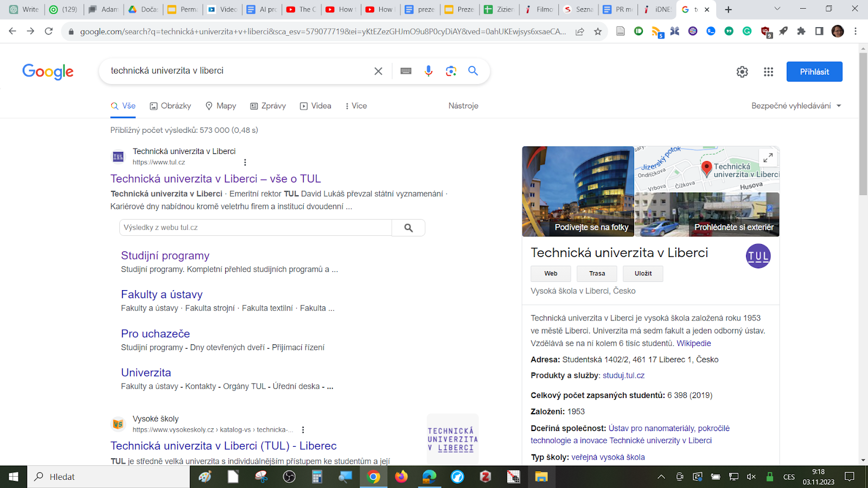Open Chrome from the Windows taskbar
Screen dimensions: 868x488
pos(373,477)
